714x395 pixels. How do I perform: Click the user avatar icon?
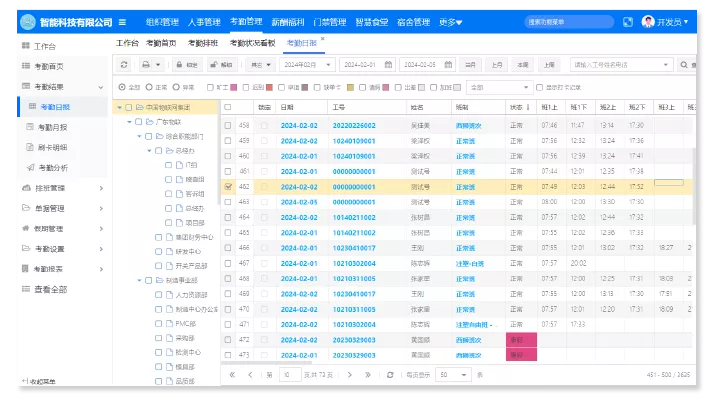tap(648, 21)
